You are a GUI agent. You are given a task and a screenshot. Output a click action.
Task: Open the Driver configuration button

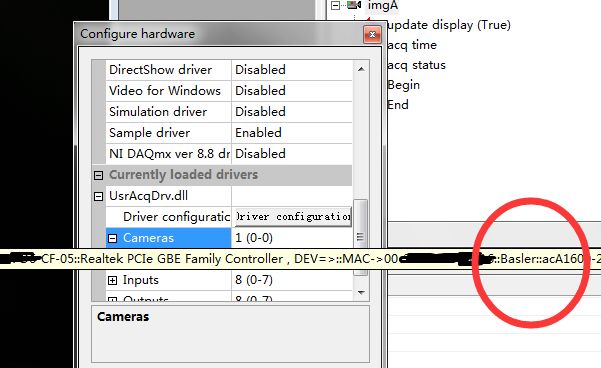click(x=293, y=217)
